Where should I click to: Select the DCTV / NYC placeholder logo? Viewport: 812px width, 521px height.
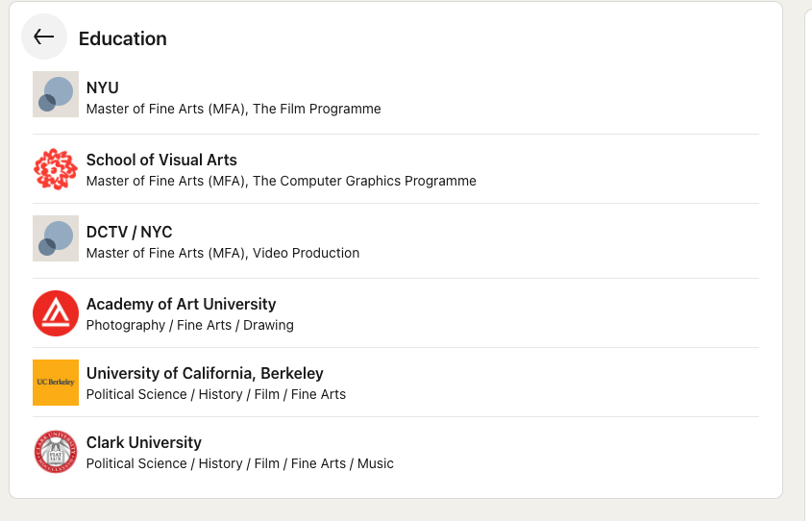(x=56, y=238)
